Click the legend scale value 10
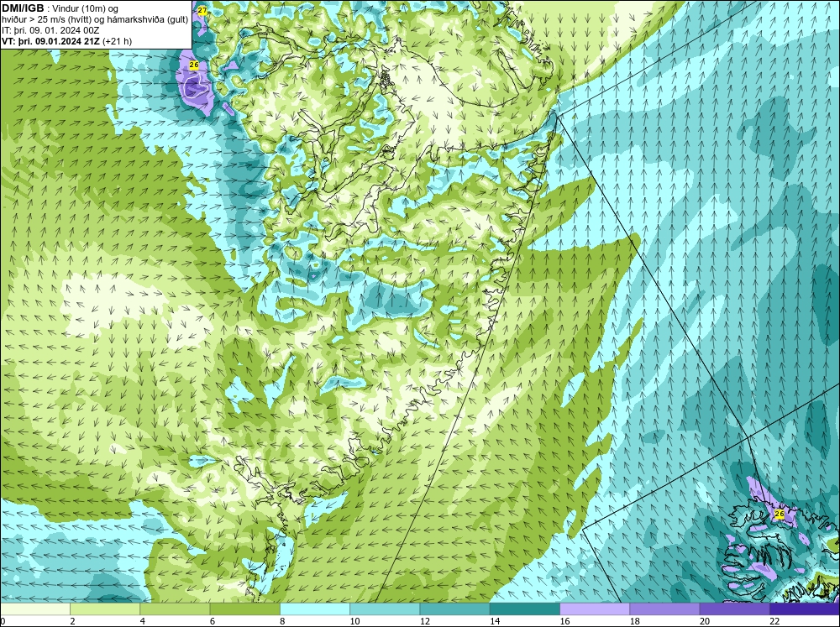The height and width of the screenshot is (627, 840). (354, 621)
